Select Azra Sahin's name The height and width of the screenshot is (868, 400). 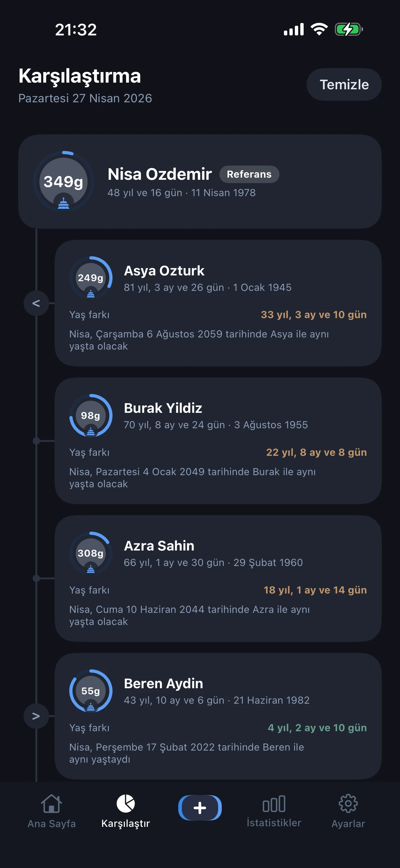point(159,546)
